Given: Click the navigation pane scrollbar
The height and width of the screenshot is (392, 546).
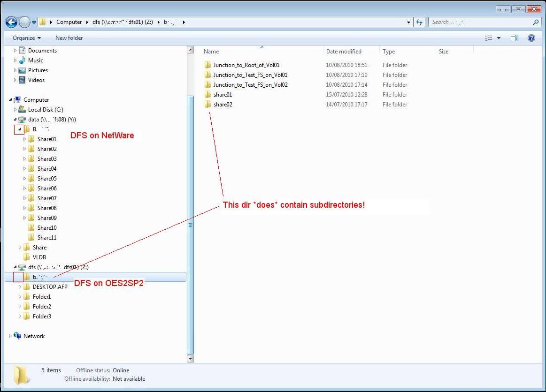Looking at the screenshot, I should 191,225.
